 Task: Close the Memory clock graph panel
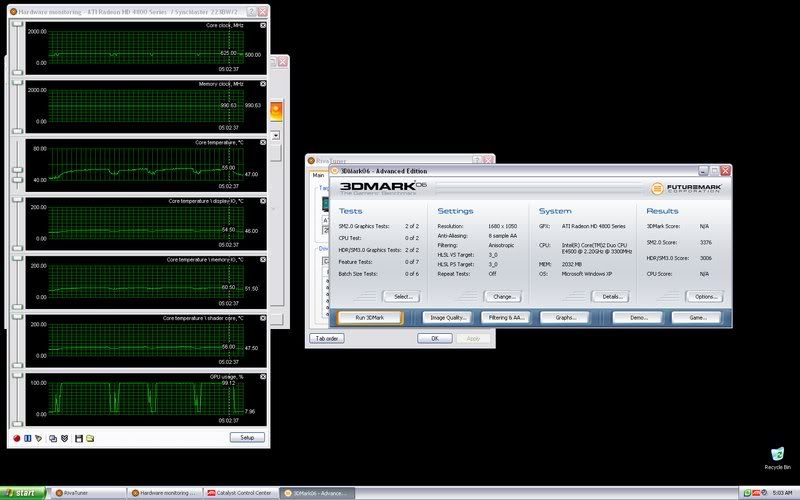(263, 84)
